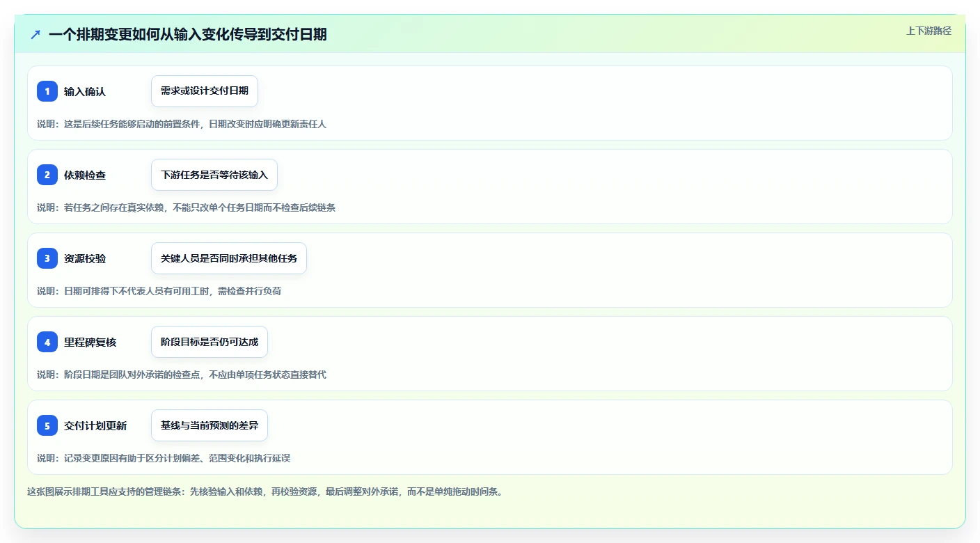The width and height of the screenshot is (980, 543).
Task: Click step number 3 badge
Action: point(47,258)
